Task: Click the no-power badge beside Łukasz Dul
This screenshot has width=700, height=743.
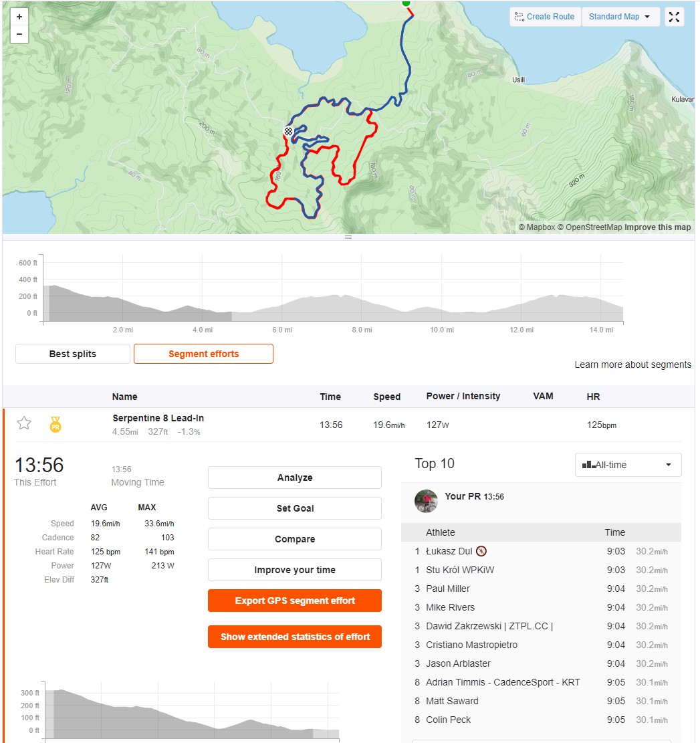Action: [481, 551]
